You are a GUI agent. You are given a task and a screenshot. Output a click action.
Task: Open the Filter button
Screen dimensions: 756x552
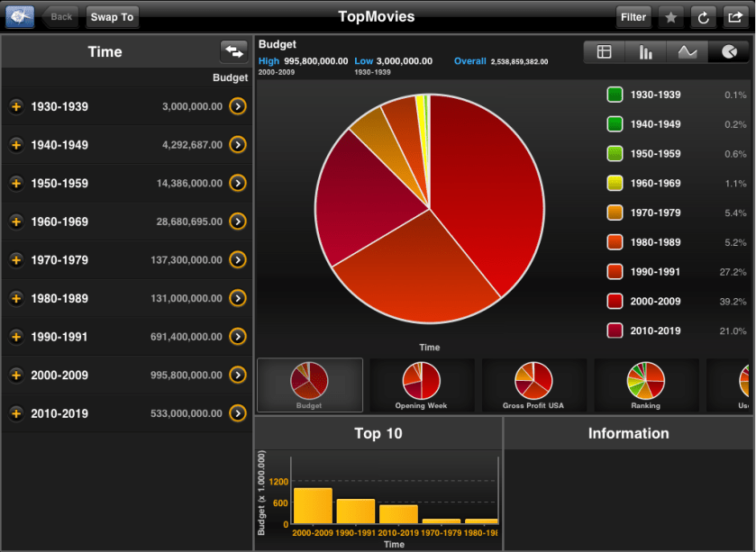tap(633, 17)
